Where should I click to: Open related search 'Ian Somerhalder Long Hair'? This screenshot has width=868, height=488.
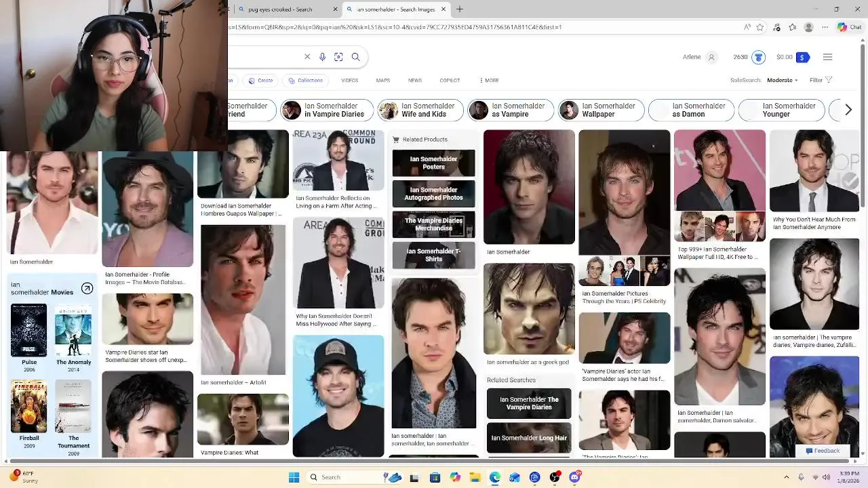[529, 438]
